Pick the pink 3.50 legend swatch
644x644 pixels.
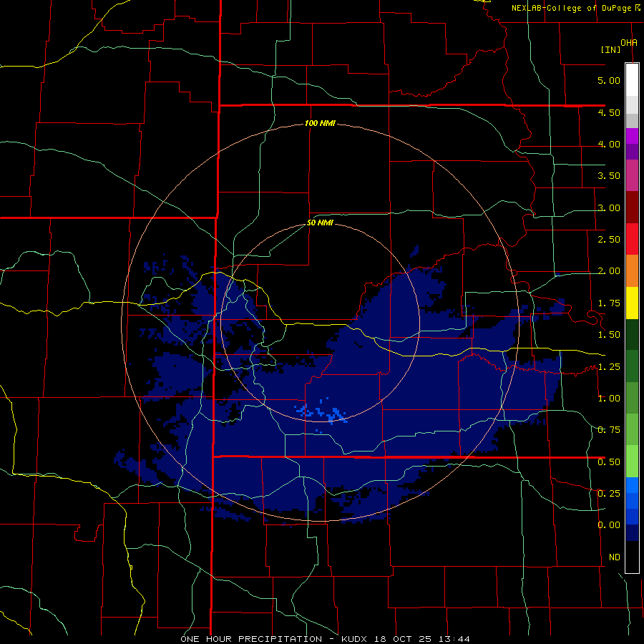tap(632, 175)
